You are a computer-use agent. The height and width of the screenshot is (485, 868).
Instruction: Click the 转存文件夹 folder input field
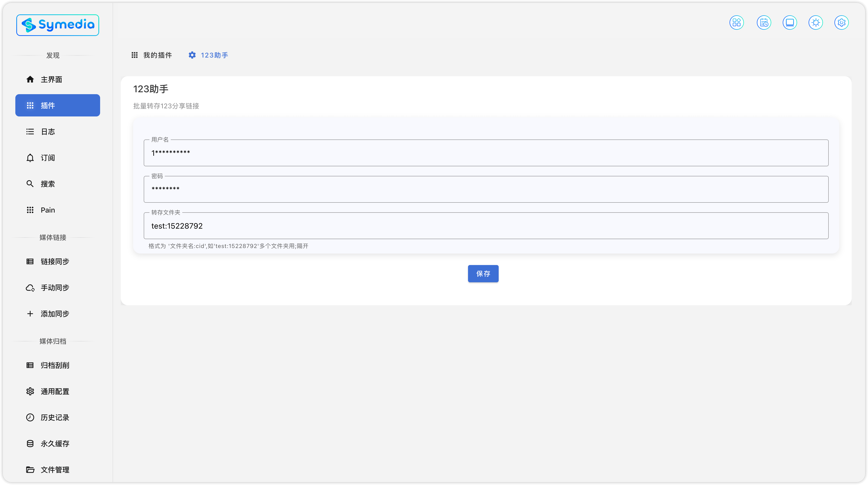485,226
